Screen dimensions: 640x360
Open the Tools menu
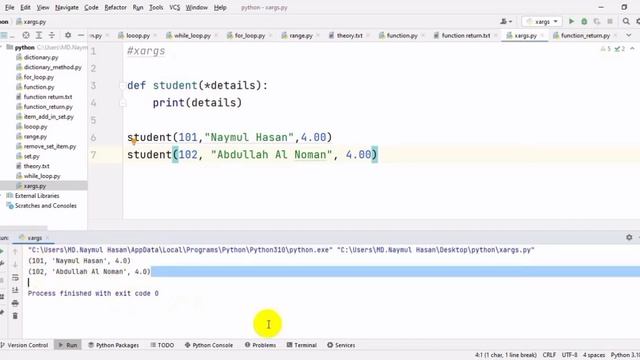pos(156,7)
